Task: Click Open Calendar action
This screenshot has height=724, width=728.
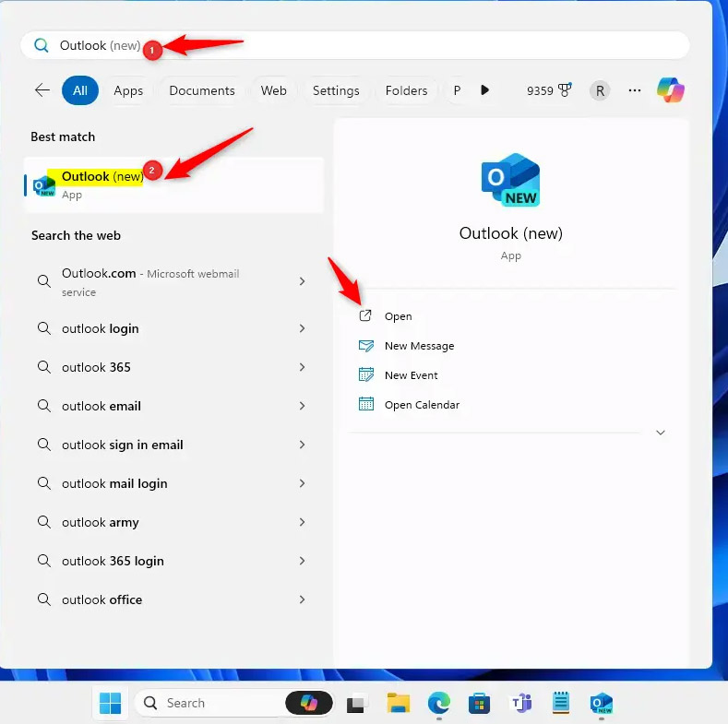Action: click(422, 405)
